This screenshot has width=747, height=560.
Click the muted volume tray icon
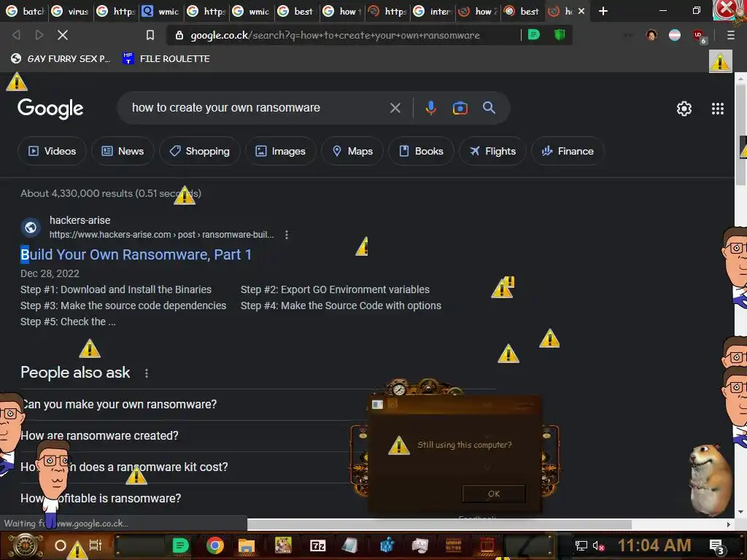click(598, 545)
